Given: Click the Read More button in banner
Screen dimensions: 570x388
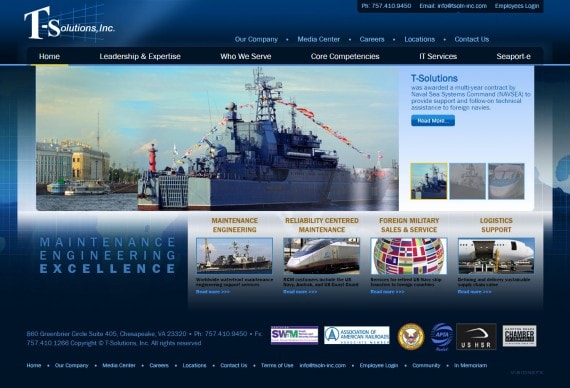Looking at the screenshot, I should [433, 121].
